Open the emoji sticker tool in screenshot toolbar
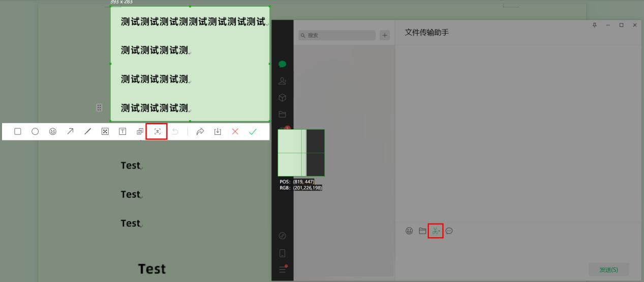644x282 pixels. click(x=53, y=131)
